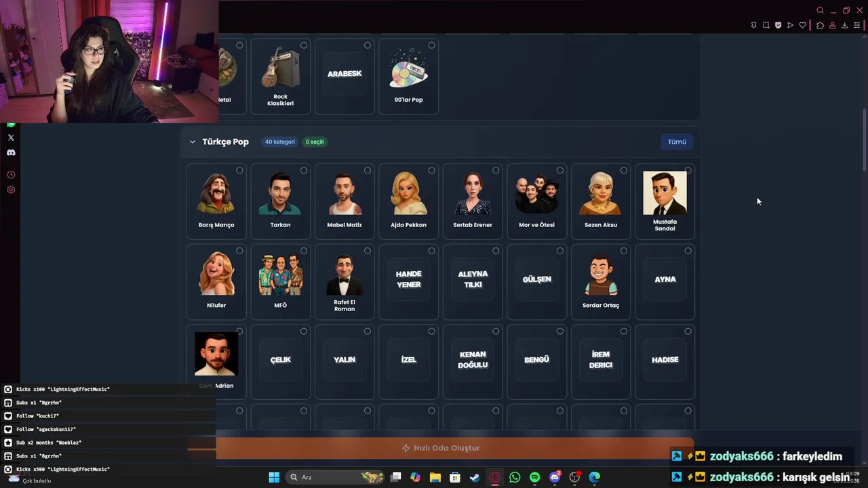This screenshot has width=868, height=488.
Task: Click the browser search magnifier icon
Action: tap(820, 10)
